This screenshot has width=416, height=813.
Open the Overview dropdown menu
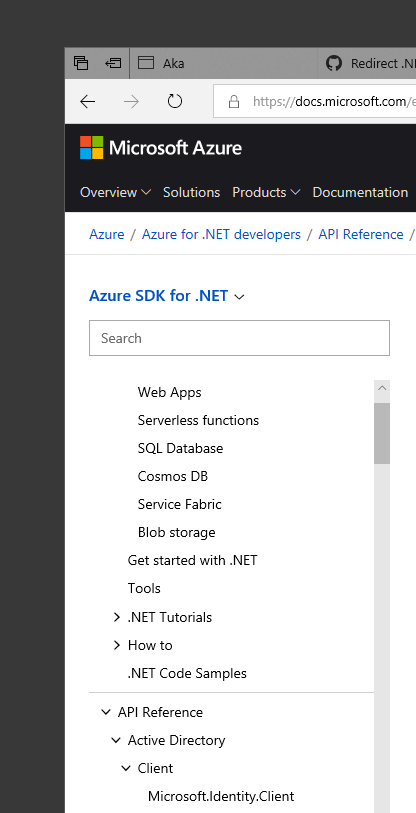tap(115, 192)
